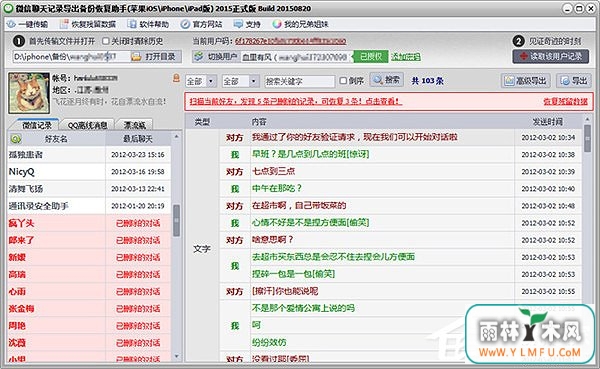
Task: Click the 发送时间 column header
Action: pos(548,122)
